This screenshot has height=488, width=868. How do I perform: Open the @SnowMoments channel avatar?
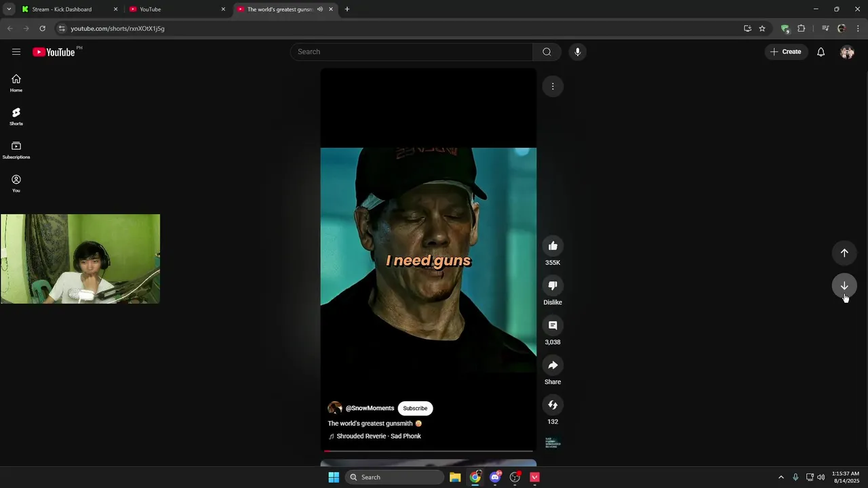[x=335, y=408]
